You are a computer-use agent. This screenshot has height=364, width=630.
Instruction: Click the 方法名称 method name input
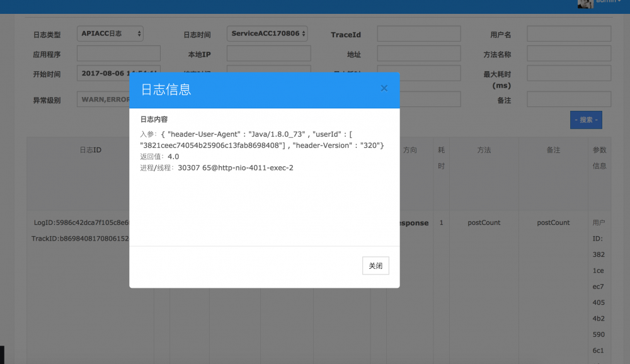(568, 53)
